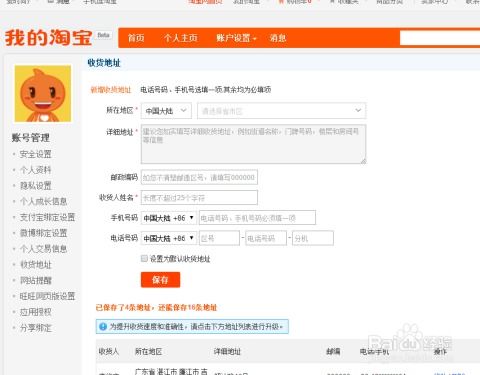Open the 电话号码 country code dropdown

pyautogui.click(x=169, y=238)
